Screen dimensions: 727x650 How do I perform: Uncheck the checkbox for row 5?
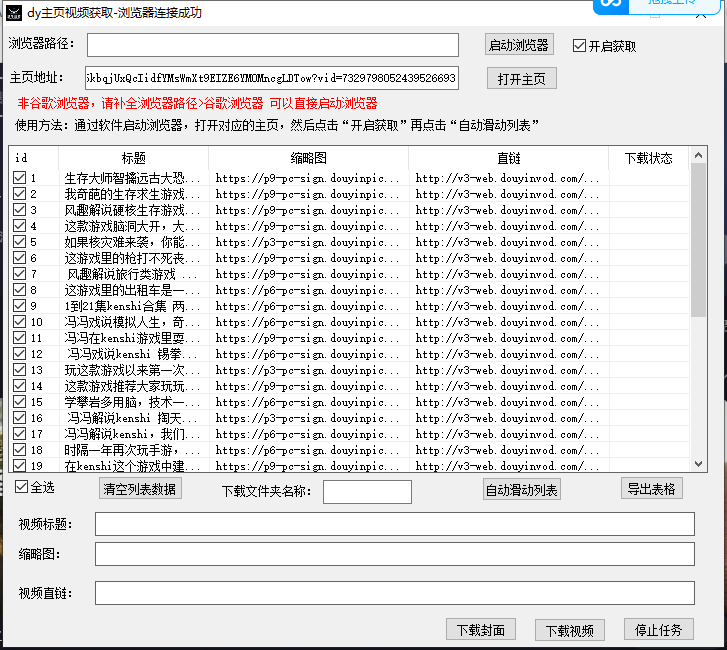click(19, 242)
